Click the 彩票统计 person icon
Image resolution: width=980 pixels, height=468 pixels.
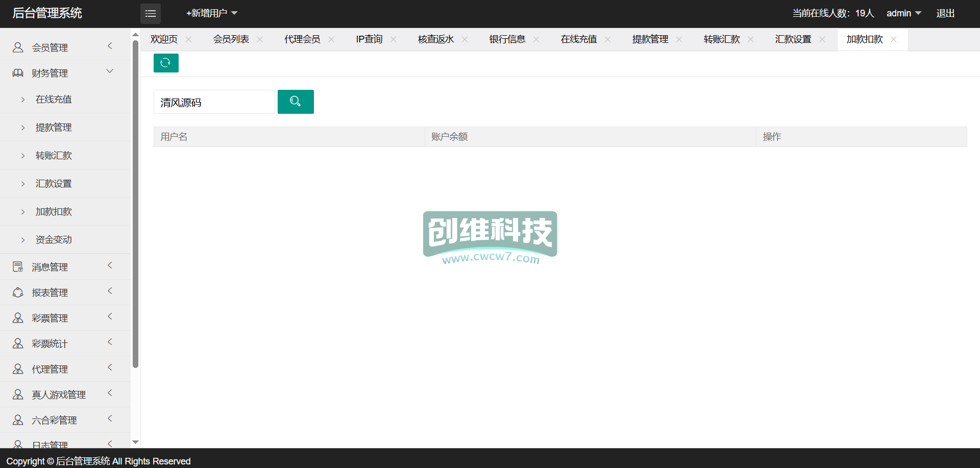pos(18,343)
